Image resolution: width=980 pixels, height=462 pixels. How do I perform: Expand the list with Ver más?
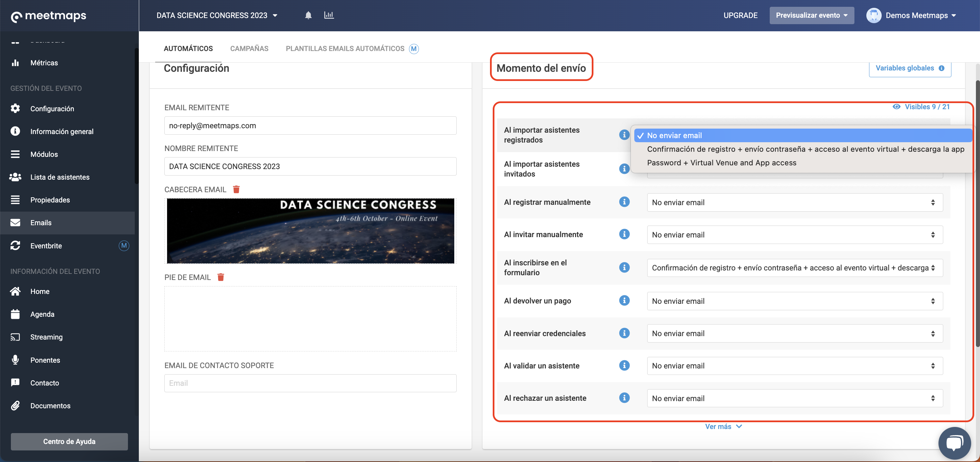click(x=723, y=427)
